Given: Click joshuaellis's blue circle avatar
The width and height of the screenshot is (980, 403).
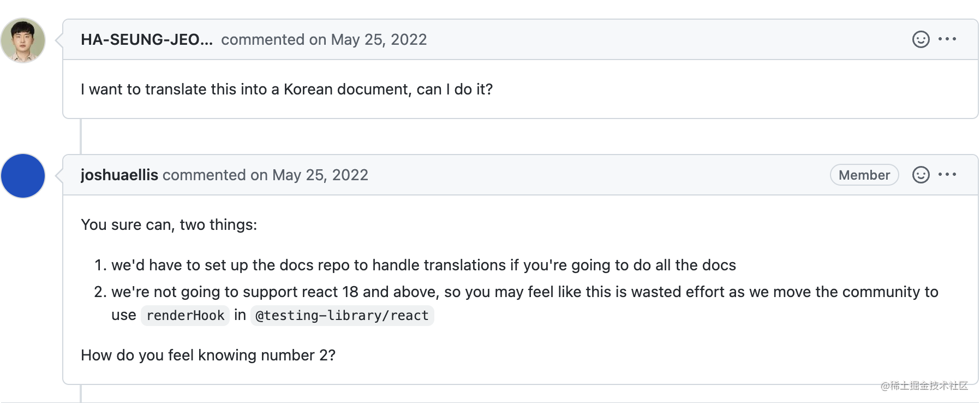Looking at the screenshot, I should click(23, 176).
